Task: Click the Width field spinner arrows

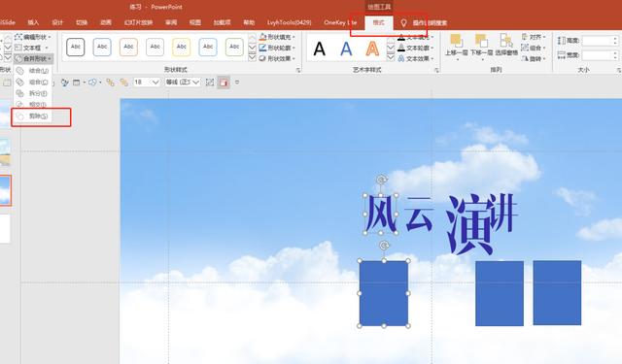Action: [x=615, y=55]
